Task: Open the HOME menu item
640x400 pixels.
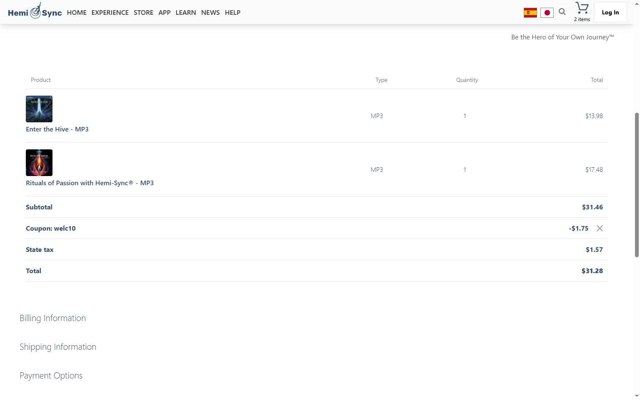Action: pyautogui.click(x=76, y=13)
